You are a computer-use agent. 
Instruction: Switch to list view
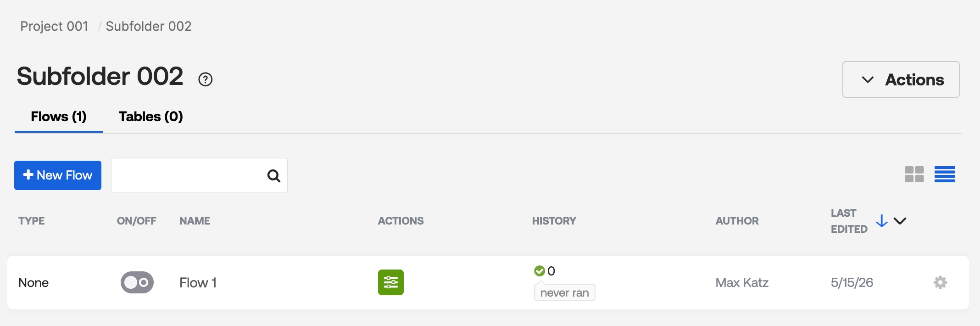click(x=945, y=174)
